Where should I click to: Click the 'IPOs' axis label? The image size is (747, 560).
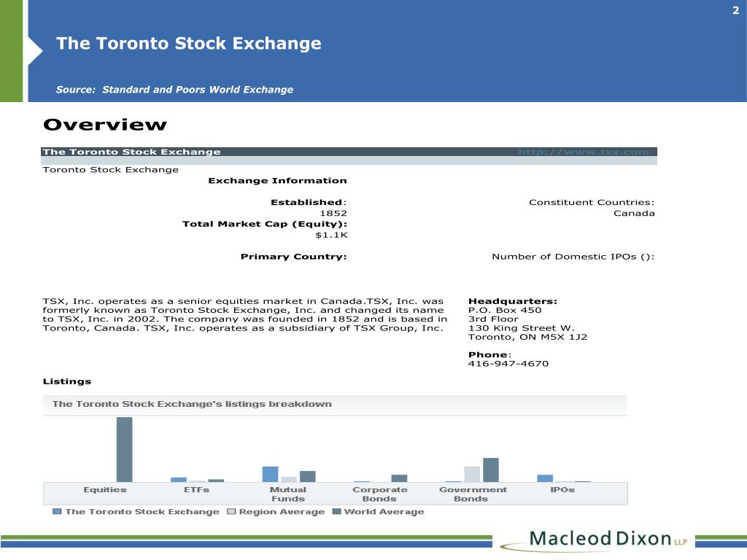pos(562,489)
